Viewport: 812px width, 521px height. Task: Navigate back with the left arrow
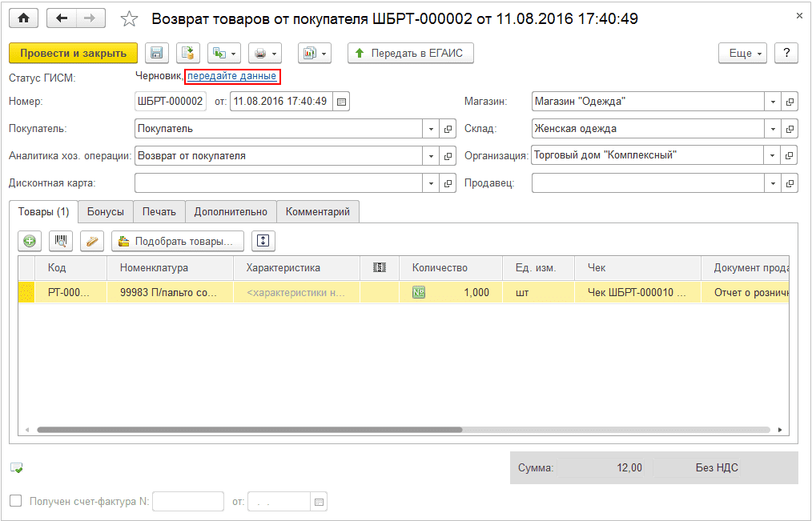(62, 18)
